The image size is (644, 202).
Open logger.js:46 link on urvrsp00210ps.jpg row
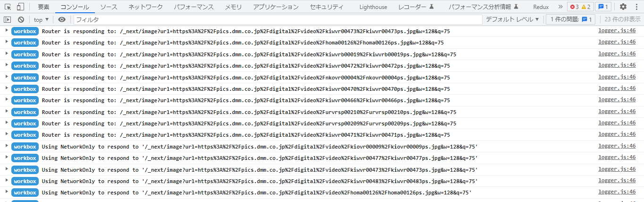point(617,112)
